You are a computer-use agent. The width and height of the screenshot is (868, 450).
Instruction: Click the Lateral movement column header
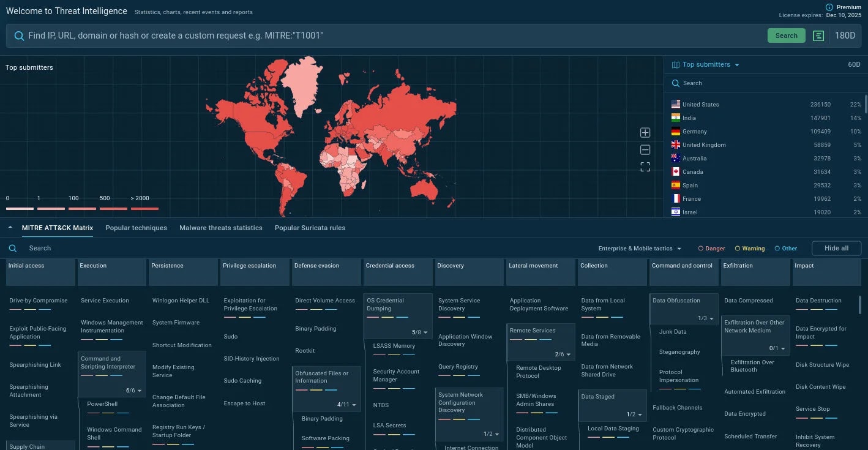coord(541,272)
